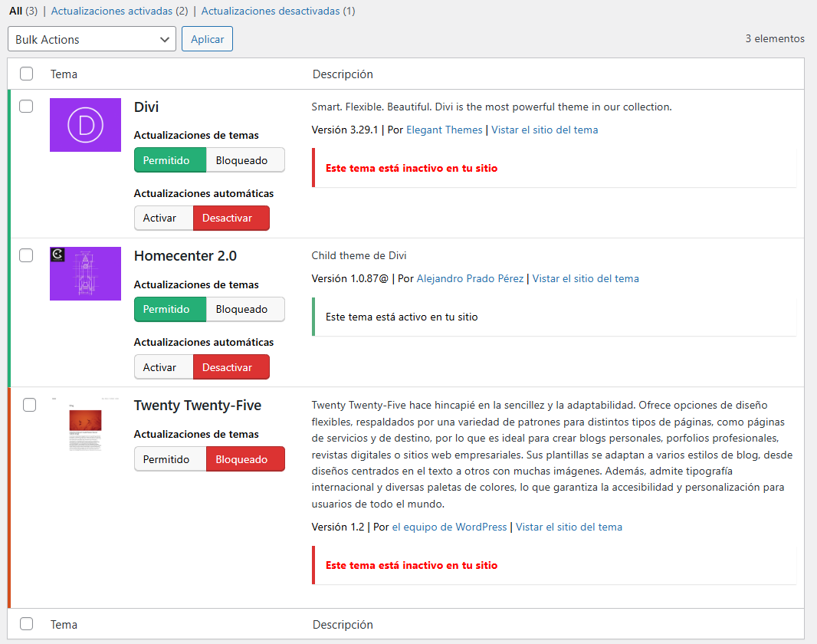Select all themes with the header checkbox
The width and height of the screenshot is (817, 644).
pos(27,74)
